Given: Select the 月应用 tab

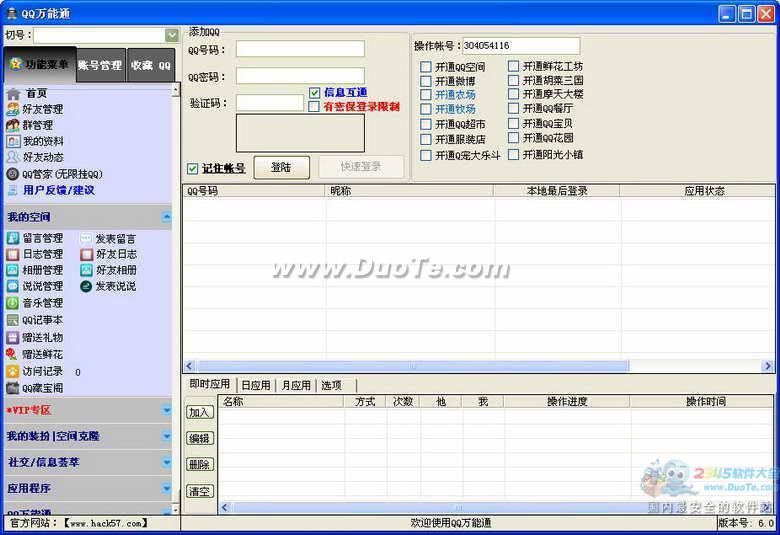Looking at the screenshot, I should (296, 386).
